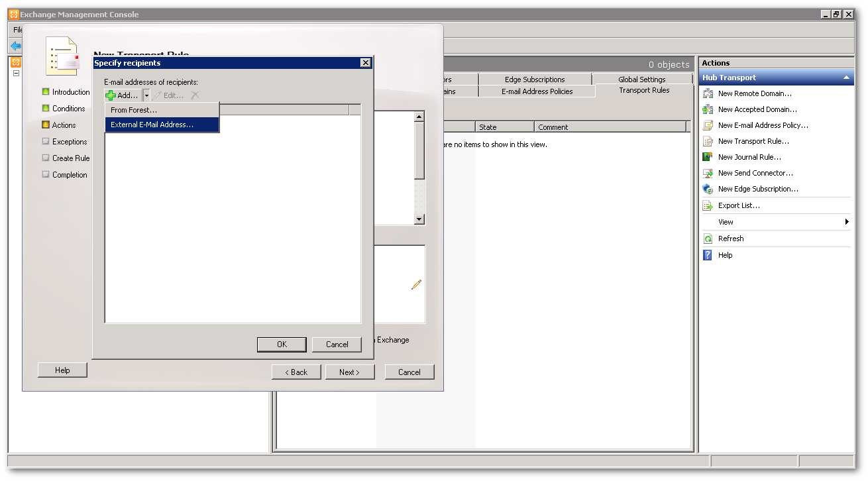Confirm recipients with OK button
The height and width of the screenshot is (481, 868).
pyautogui.click(x=281, y=344)
